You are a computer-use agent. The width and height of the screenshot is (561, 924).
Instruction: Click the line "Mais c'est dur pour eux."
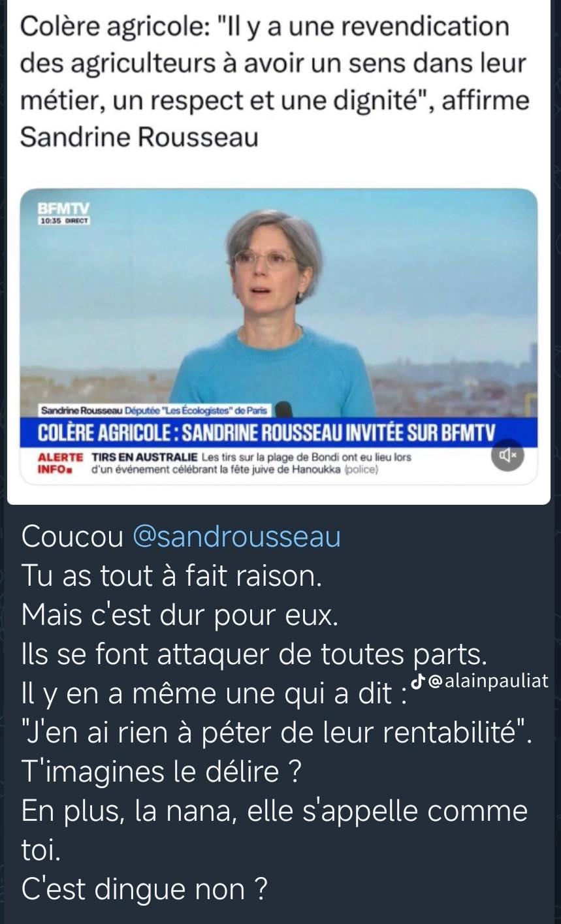[180, 615]
